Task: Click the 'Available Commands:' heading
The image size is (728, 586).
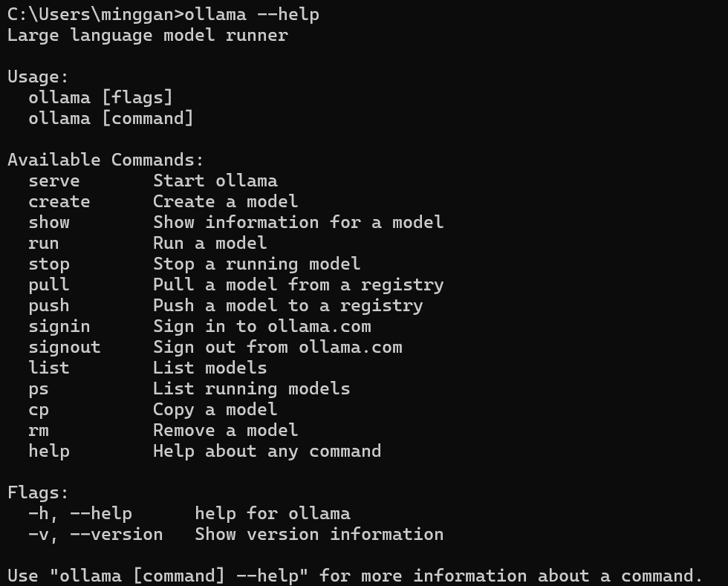Action: point(105,160)
